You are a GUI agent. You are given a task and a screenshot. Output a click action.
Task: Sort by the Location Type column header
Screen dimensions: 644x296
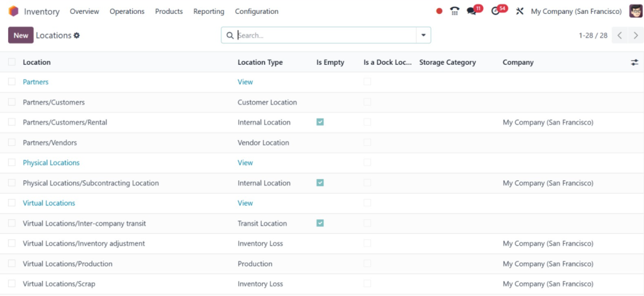click(260, 62)
